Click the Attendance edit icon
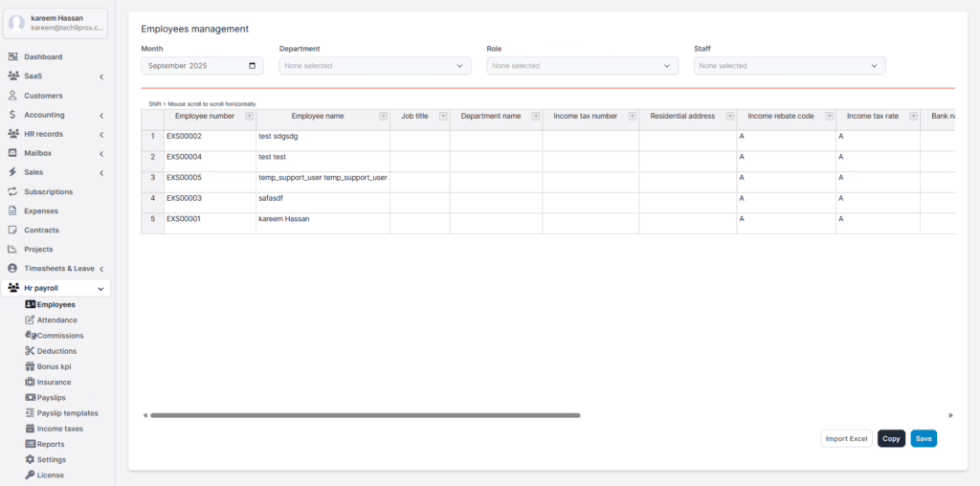Image resolution: width=980 pixels, height=486 pixels. (x=30, y=320)
